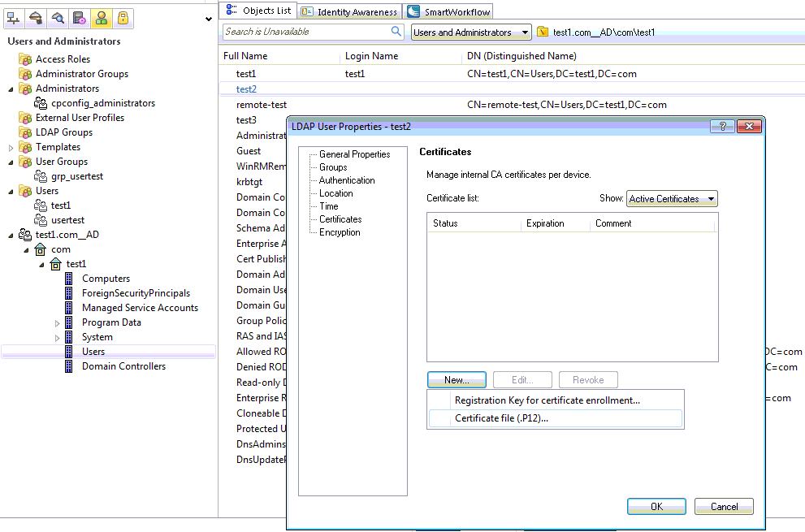Open General Properties page in dialog
Screen dimensions: 805x532
coord(354,154)
